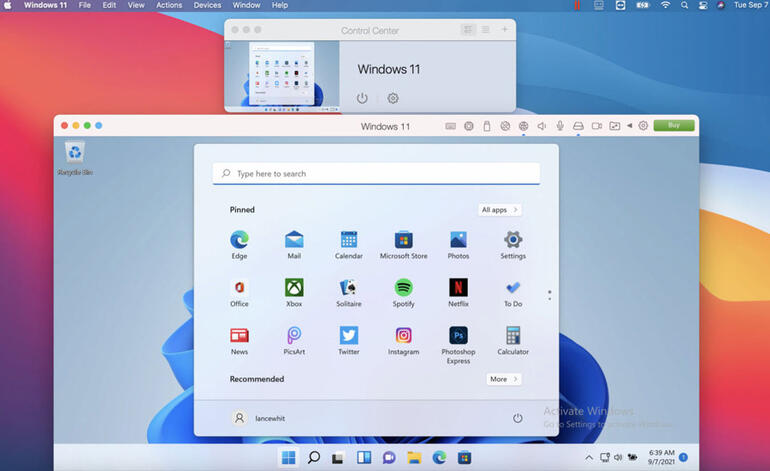Open the Xbox app
Screen dimensions: 770x471
pyautogui.click(x=294, y=293)
